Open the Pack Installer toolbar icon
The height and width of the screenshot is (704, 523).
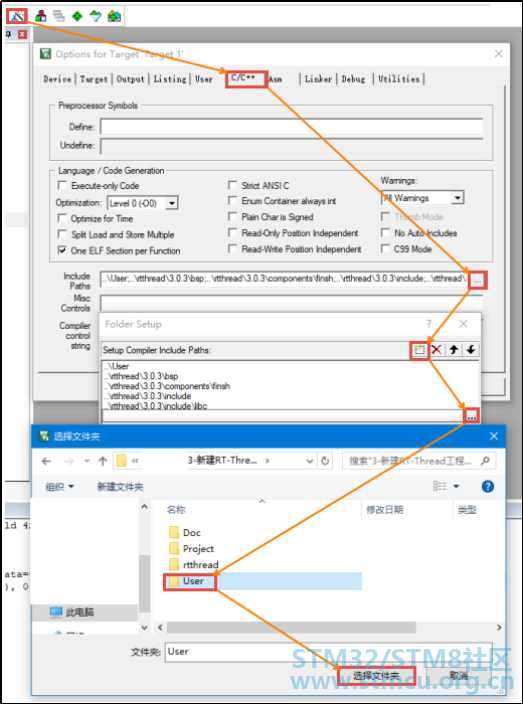114,17
